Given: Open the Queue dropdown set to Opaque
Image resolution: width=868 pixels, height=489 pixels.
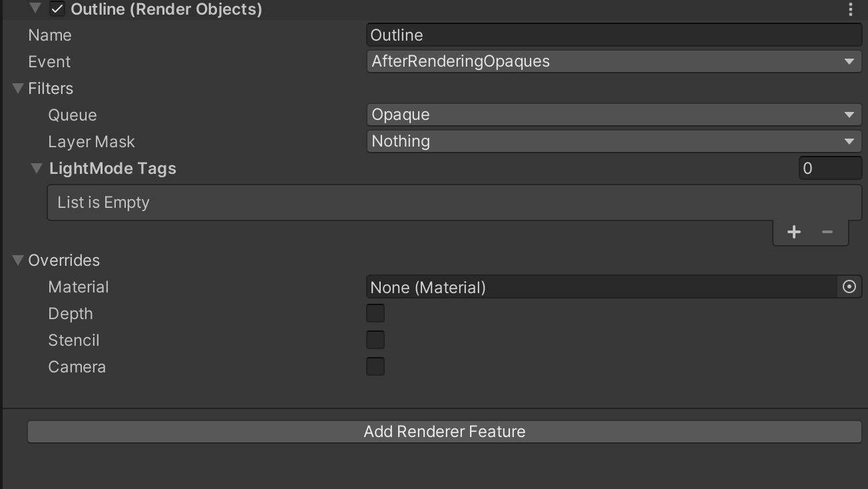Looking at the screenshot, I should pos(614,115).
